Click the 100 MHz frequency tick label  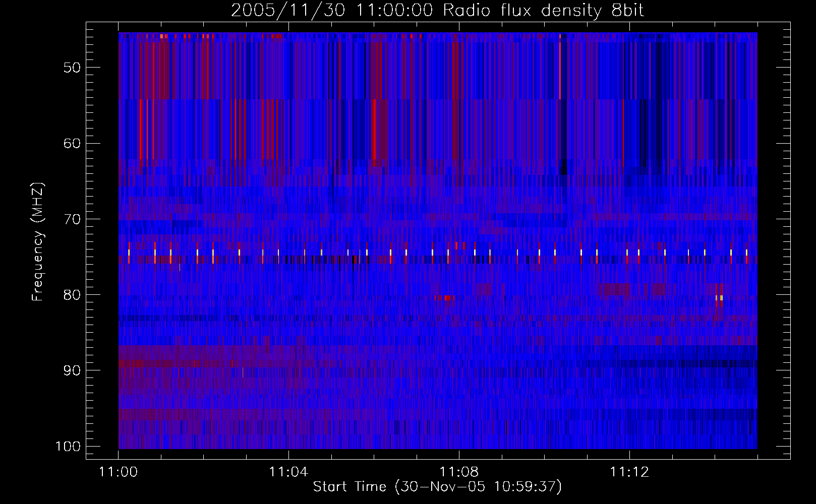(x=68, y=447)
